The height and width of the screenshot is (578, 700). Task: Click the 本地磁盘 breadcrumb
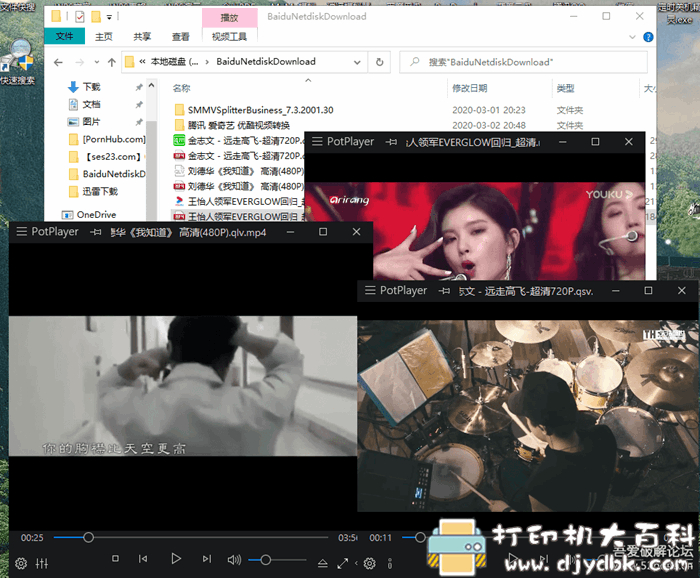tap(174, 62)
